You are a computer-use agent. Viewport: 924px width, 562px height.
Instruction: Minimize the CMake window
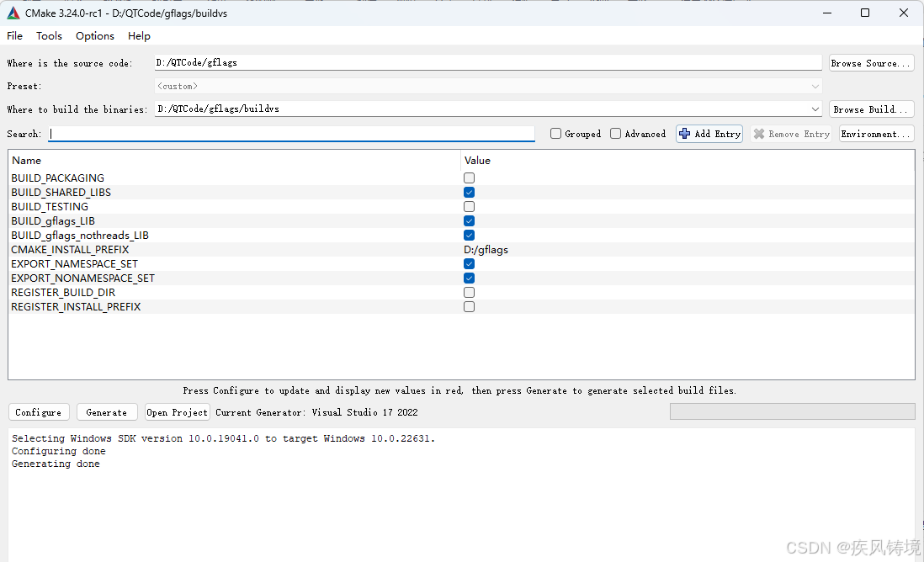pos(827,13)
